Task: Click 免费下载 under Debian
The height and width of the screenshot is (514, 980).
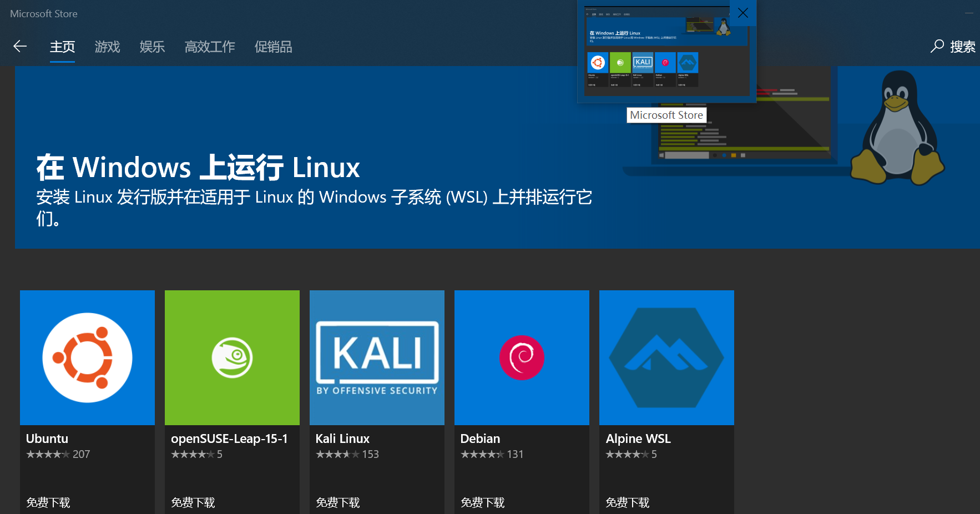Action: (483, 502)
